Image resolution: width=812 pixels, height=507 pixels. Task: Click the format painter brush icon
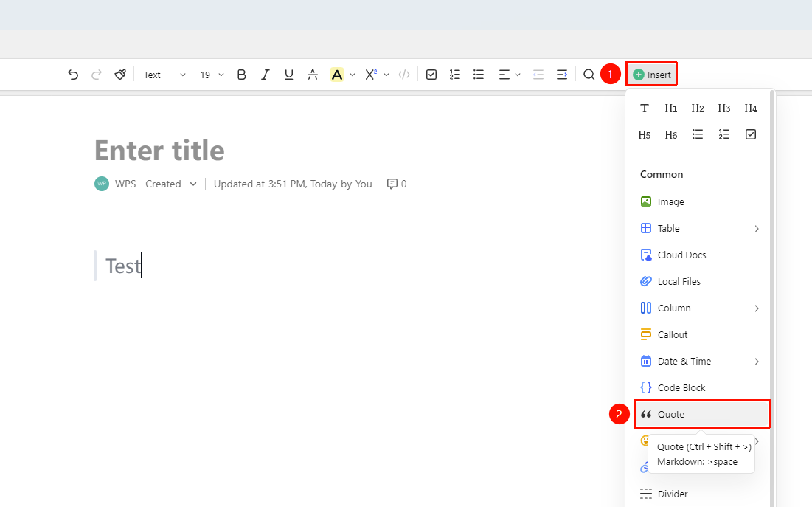coord(120,75)
